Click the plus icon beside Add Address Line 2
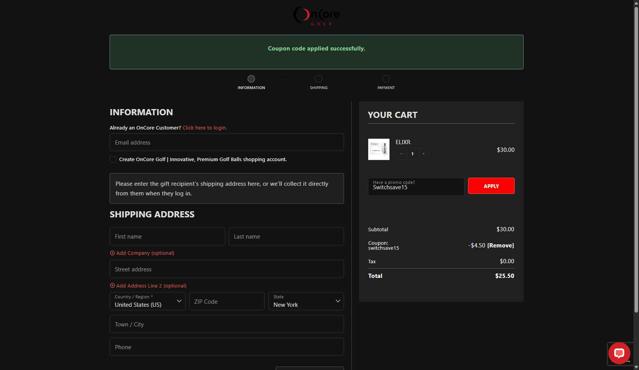Screen dimensions: 639x370 tap(112, 286)
